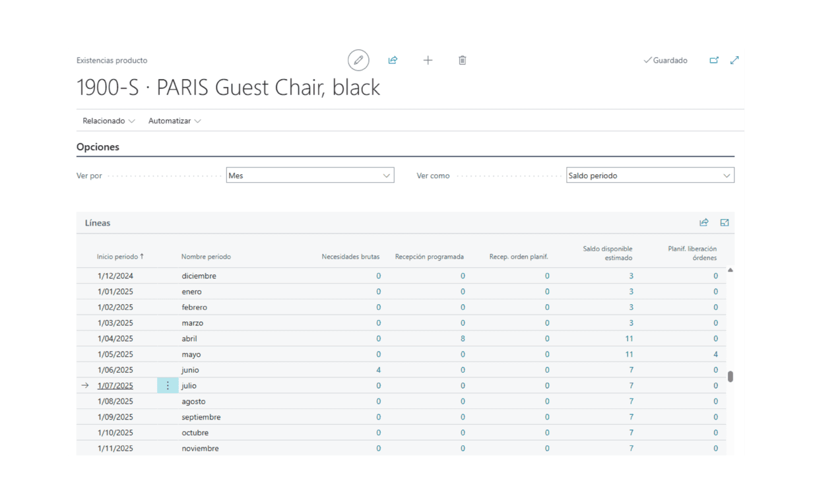Expand the Automatizar menu
The width and height of the screenshot is (813, 504).
click(174, 121)
